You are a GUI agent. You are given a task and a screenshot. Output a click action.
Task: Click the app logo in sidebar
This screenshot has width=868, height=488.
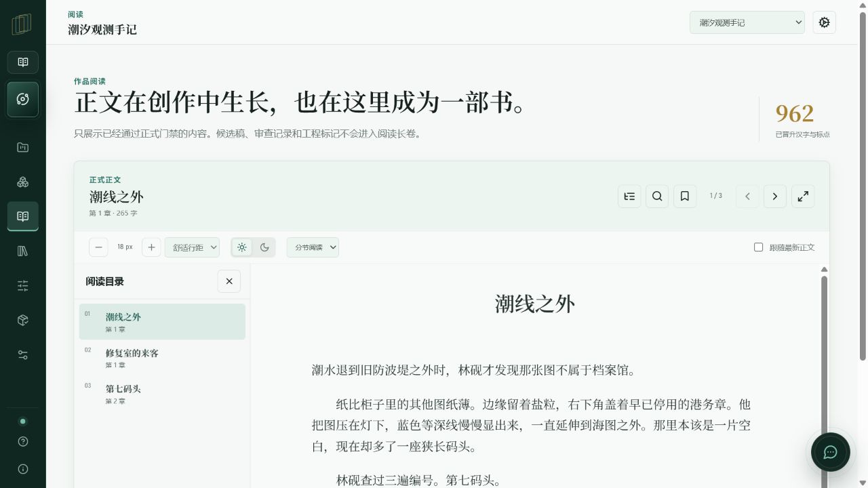pyautogui.click(x=22, y=24)
